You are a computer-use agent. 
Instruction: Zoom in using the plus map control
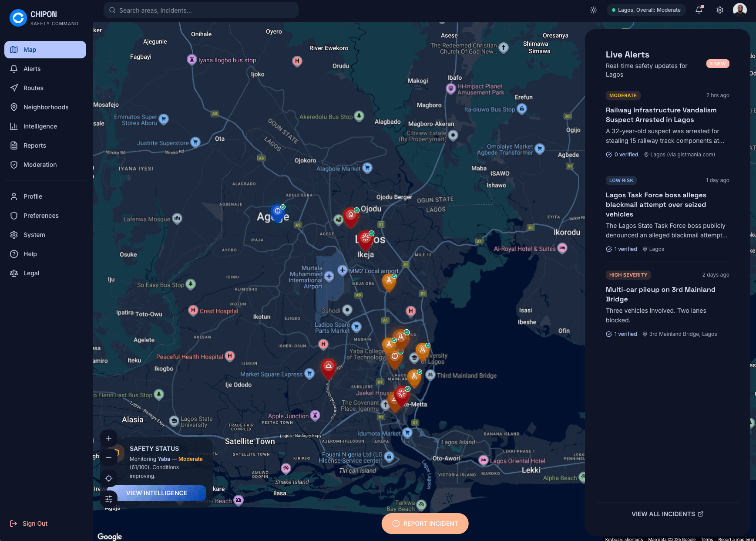click(x=109, y=438)
